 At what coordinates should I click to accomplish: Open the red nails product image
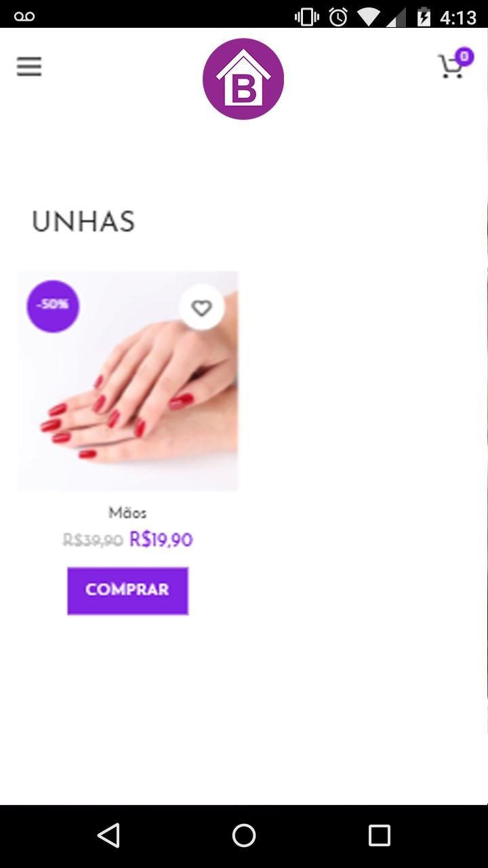tap(127, 381)
